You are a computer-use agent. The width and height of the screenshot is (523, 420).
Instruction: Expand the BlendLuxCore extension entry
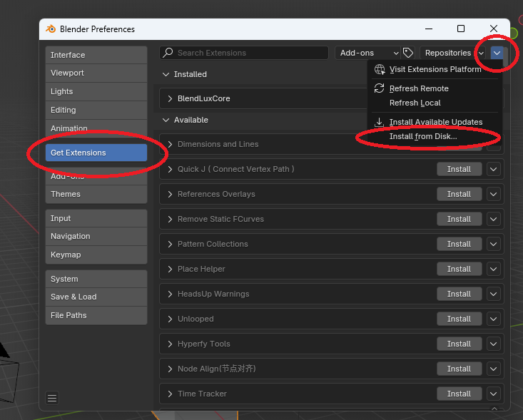tap(170, 98)
